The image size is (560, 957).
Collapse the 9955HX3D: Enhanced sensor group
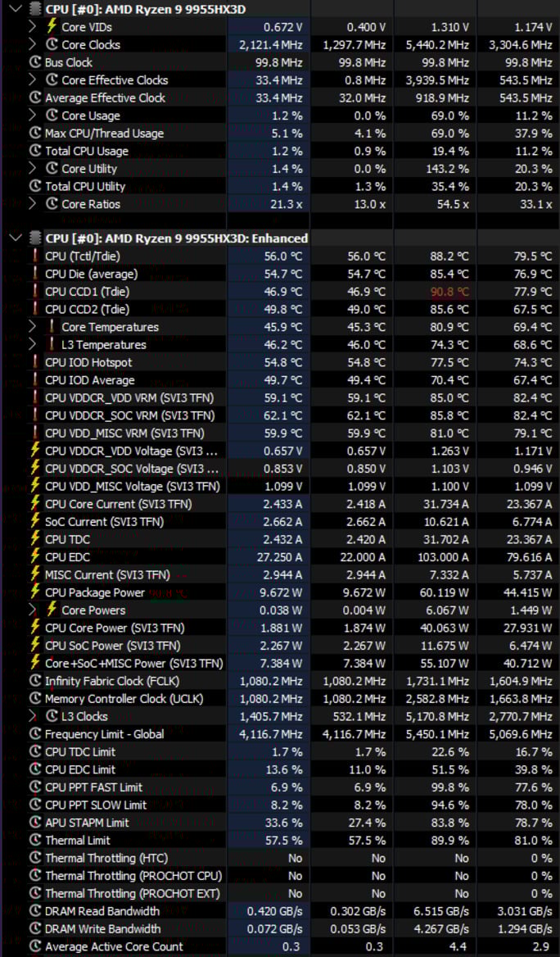pyautogui.click(x=16, y=238)
